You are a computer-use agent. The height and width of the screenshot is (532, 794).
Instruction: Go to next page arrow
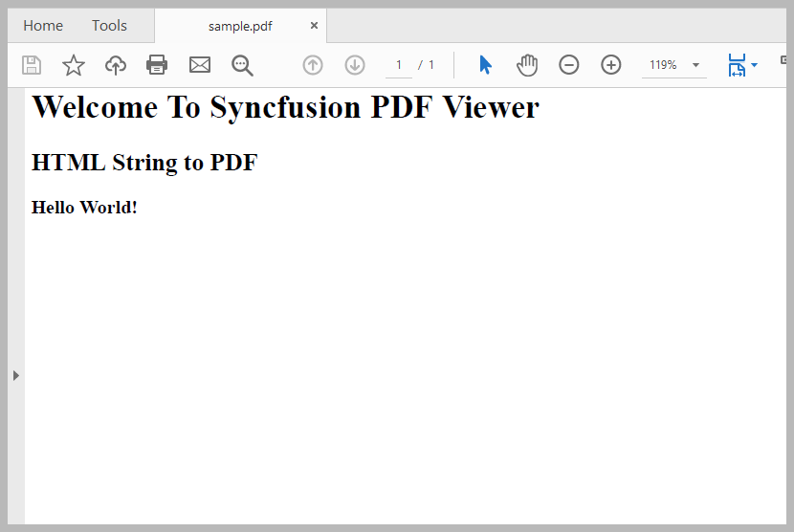[355, 65]
